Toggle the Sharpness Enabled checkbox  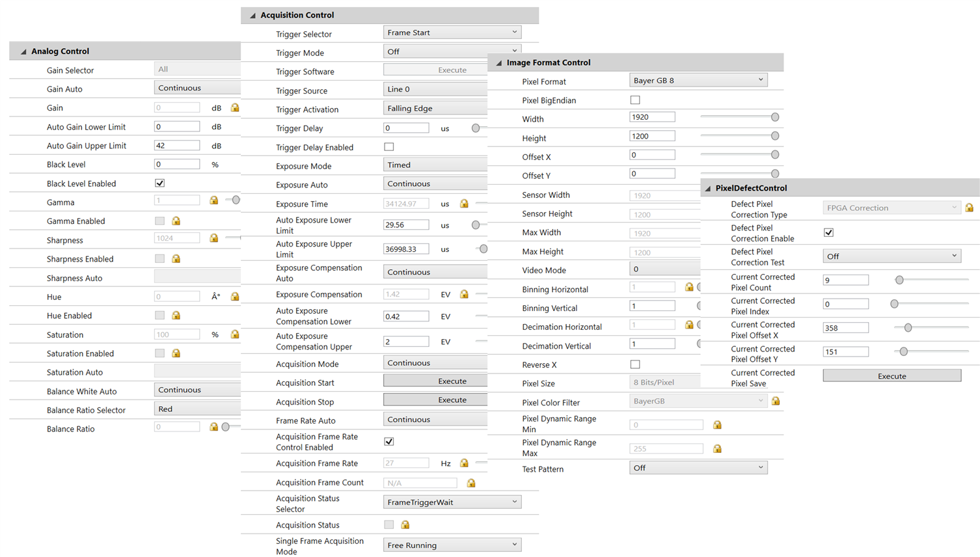(x=159, y=259)
